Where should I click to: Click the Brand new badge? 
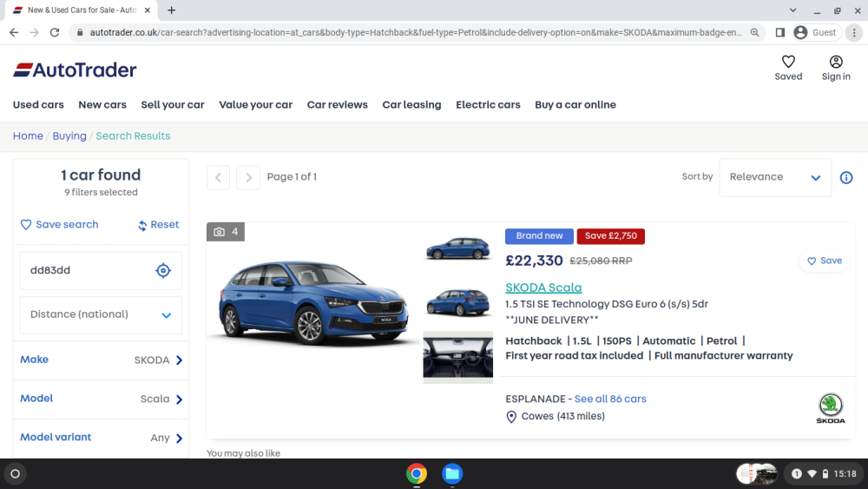(x=539, y=236)
